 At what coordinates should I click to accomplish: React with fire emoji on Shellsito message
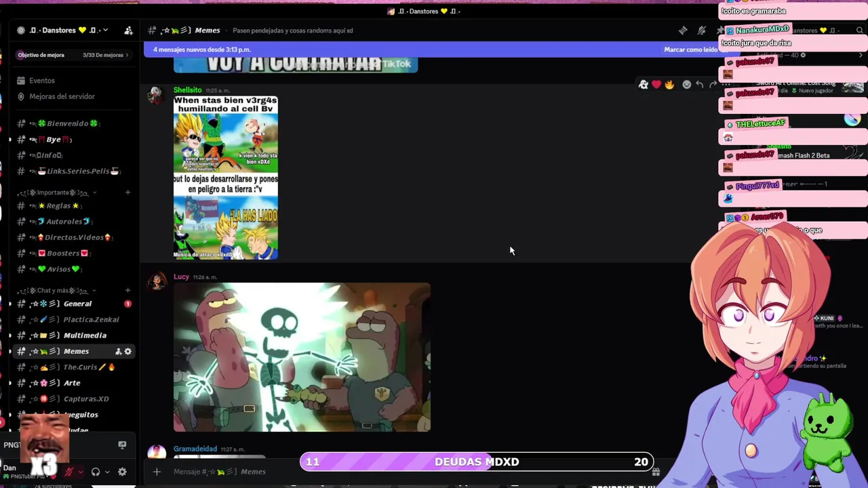click(x=669, y=85)
